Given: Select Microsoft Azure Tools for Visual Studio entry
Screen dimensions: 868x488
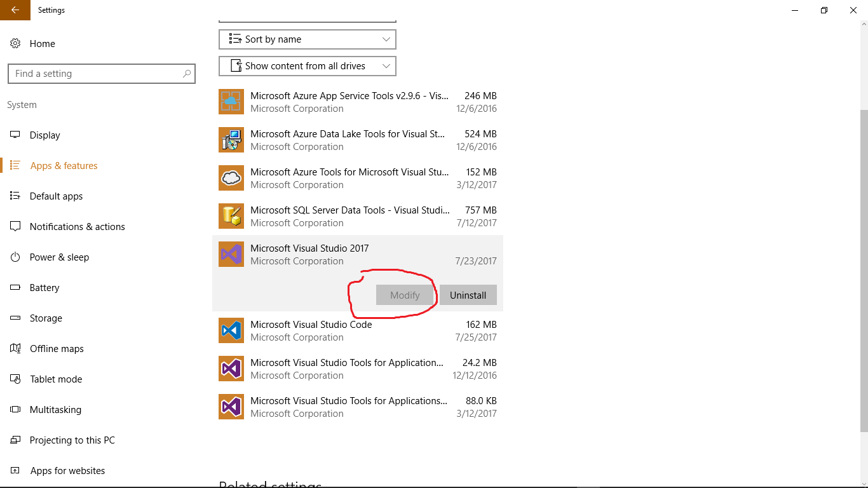Looking at the screenshot, I should coord(358,178).
